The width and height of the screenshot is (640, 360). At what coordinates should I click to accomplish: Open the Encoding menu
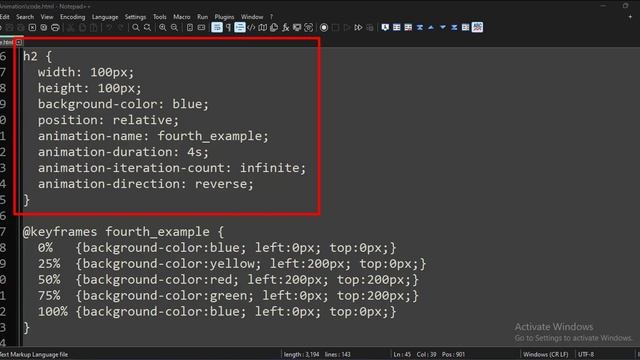(x=73, y=17)
